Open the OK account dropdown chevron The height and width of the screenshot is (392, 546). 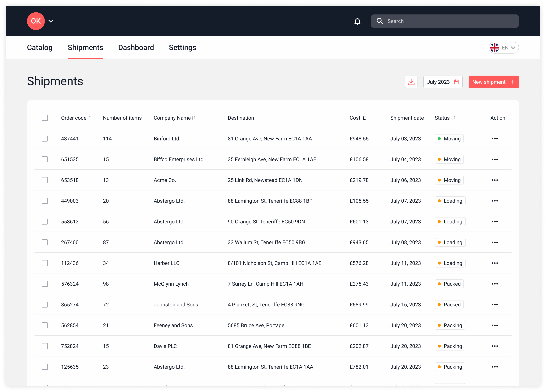pyautogui.click(x=51, y=21)
